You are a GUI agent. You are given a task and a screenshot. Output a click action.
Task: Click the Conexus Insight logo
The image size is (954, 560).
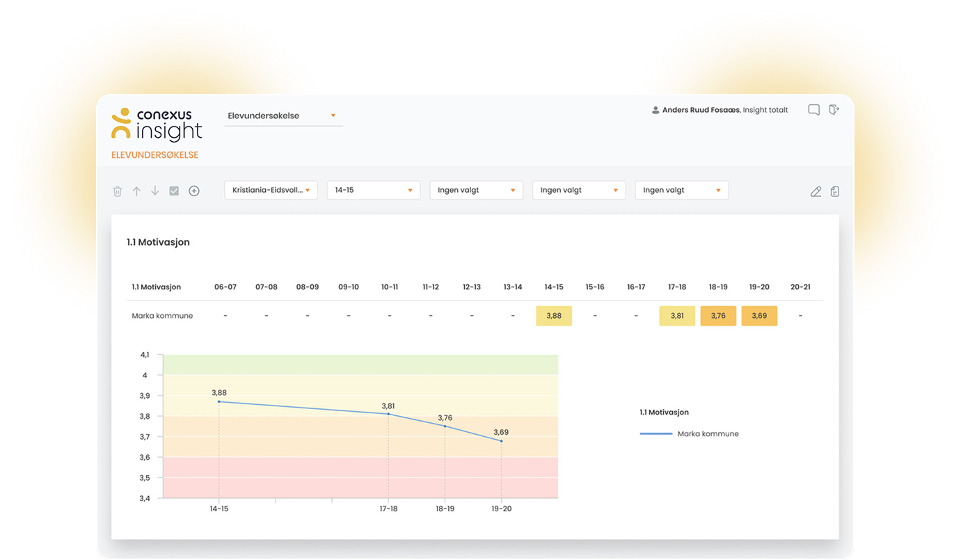click(x=157, y=125)
